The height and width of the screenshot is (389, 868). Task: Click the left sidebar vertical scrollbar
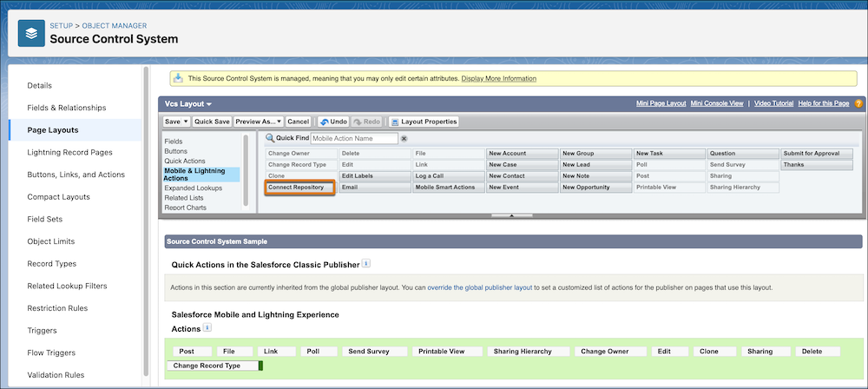pos(146,221)
